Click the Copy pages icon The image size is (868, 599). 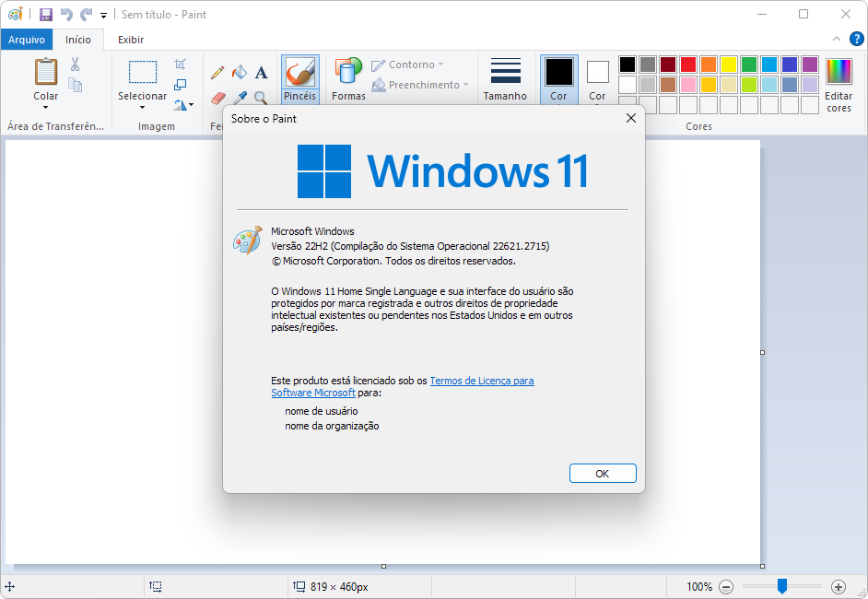76,85
